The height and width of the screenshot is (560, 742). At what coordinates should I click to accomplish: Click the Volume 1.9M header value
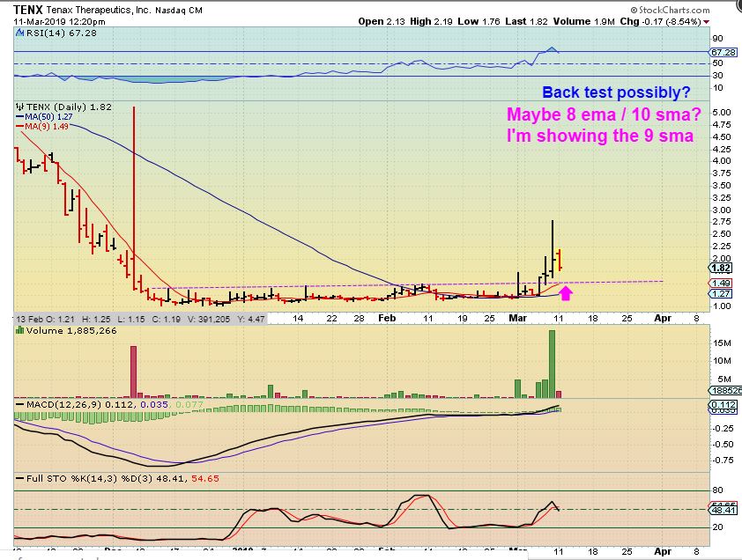point(584,21)
